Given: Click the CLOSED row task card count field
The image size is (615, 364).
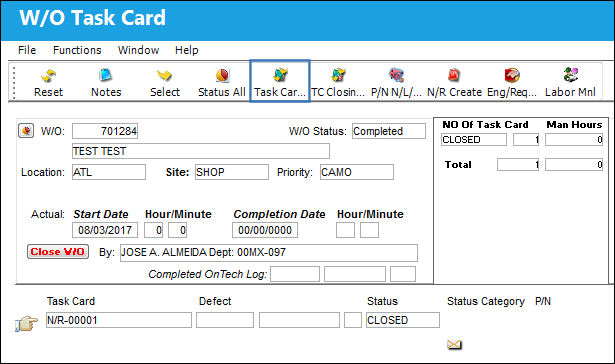Looking at the screenshot, I should [526, 140].
